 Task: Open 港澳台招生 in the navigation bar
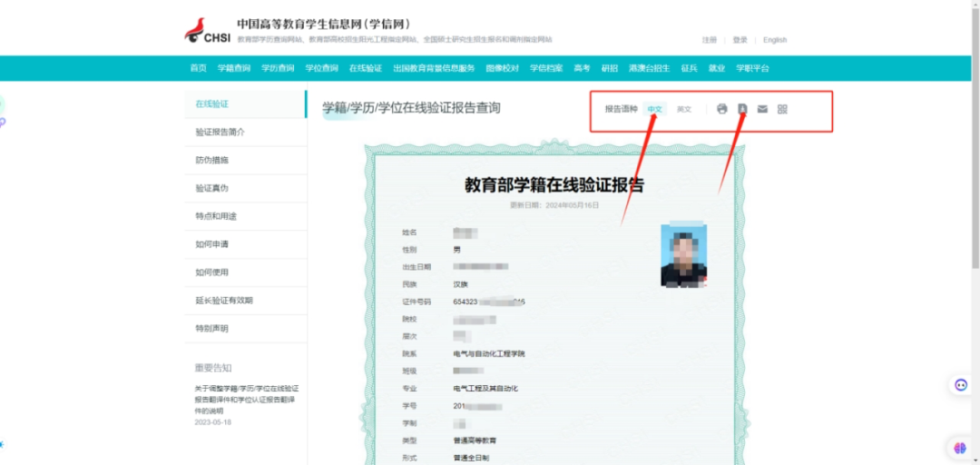coord(650,68)
